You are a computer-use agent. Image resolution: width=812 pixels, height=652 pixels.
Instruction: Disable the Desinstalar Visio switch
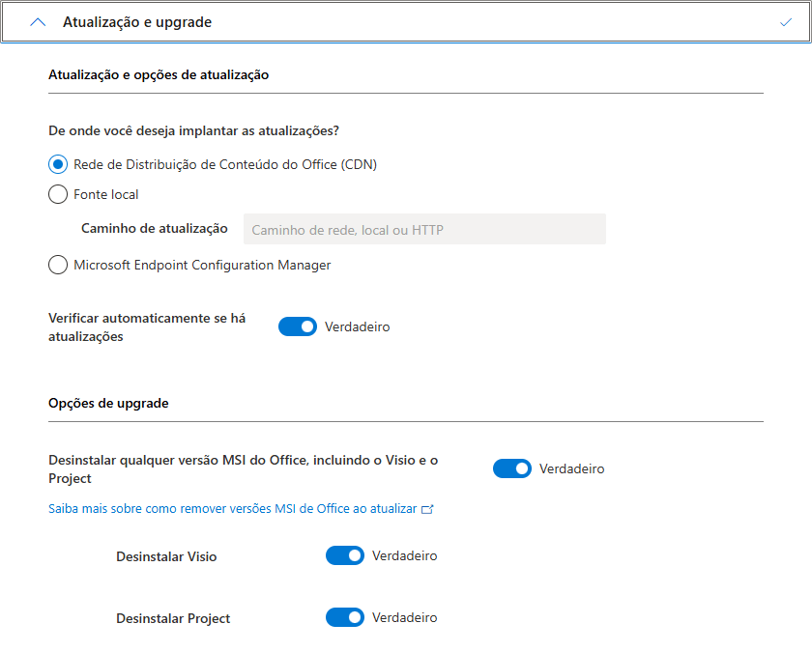tap(345, 555)
